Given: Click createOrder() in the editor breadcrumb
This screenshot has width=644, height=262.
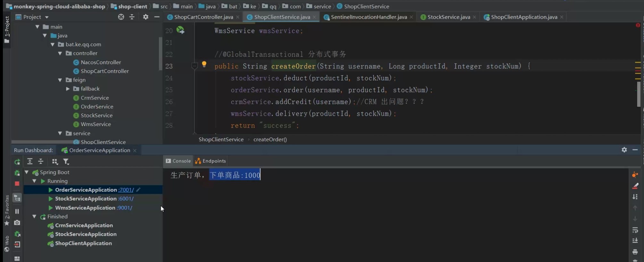Looking at the screenshot, I should click(270, 139).
